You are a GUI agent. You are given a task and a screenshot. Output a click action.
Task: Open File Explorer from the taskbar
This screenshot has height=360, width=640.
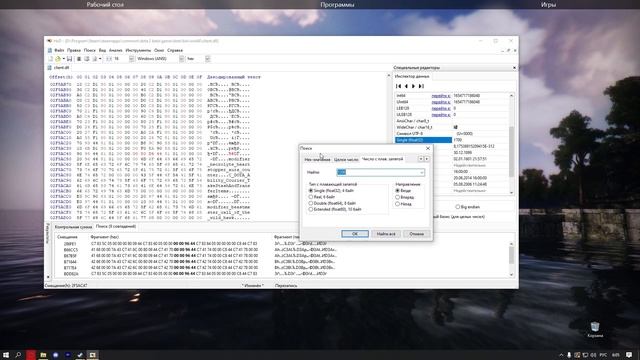pos(43,355)
